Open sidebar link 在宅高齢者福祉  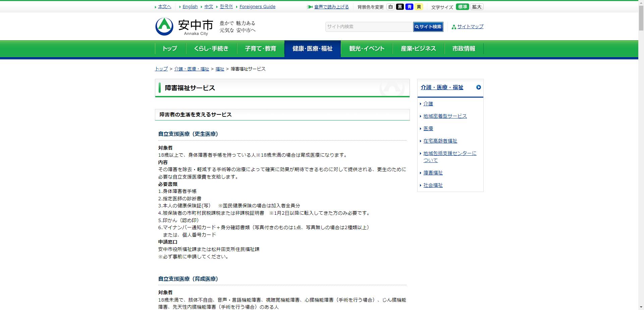pyautogui.click(x=440, y=141)
